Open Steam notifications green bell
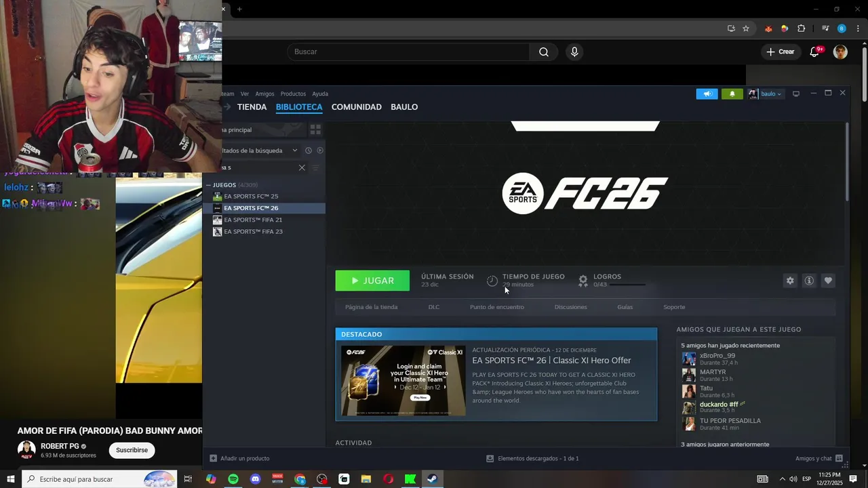Viewport: 868px width, 488px height. 732,94
